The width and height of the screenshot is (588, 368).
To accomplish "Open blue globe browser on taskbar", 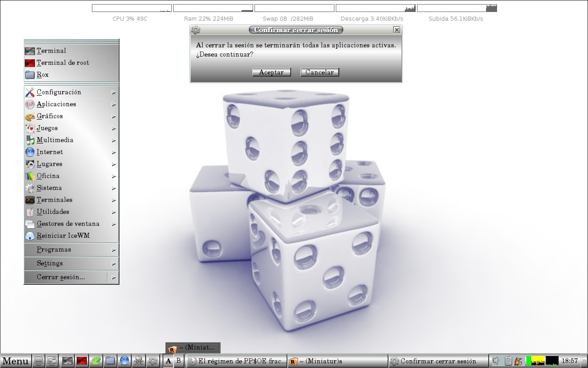I will coord(124,361).
